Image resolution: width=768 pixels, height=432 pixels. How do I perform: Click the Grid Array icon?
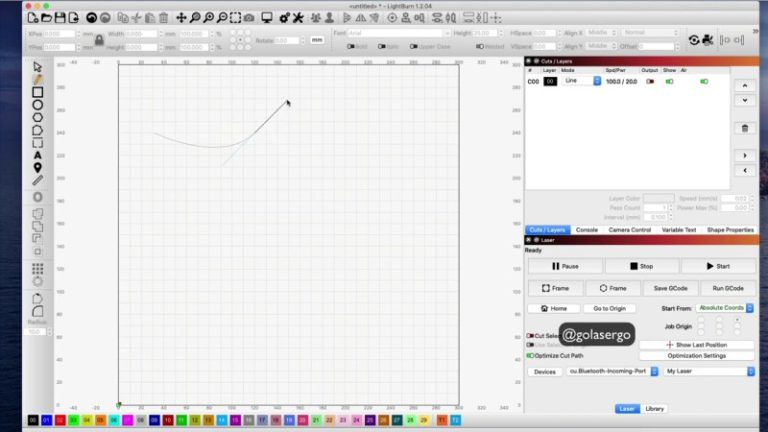point(38,268)
